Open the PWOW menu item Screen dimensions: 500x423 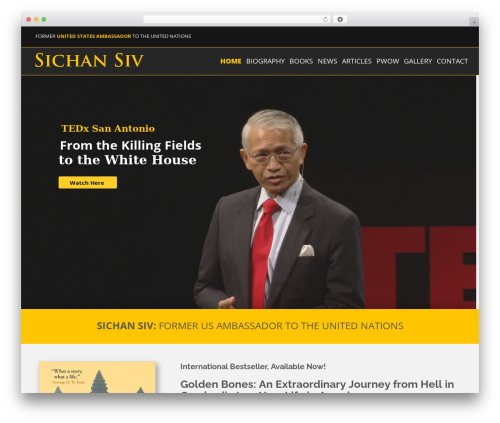[x=388, y=61]
